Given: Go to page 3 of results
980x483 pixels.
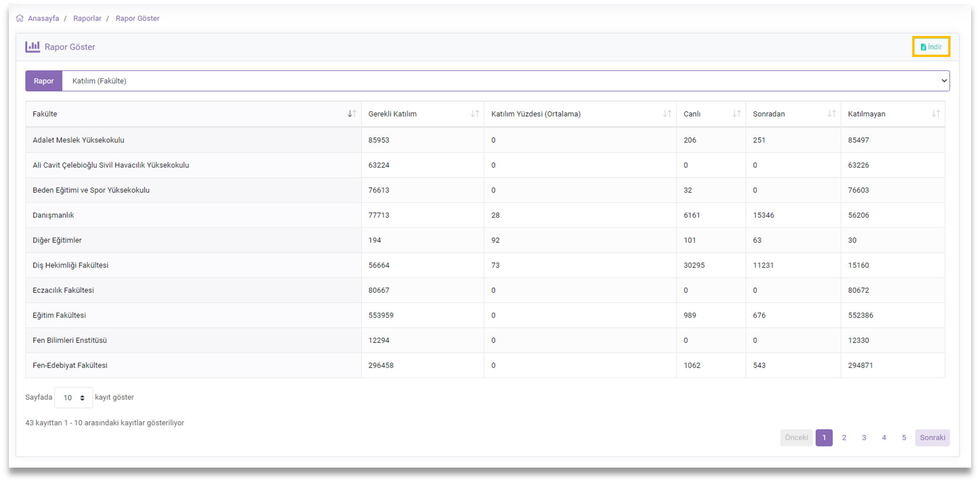Looking at the screenshot, I should 864,438.
